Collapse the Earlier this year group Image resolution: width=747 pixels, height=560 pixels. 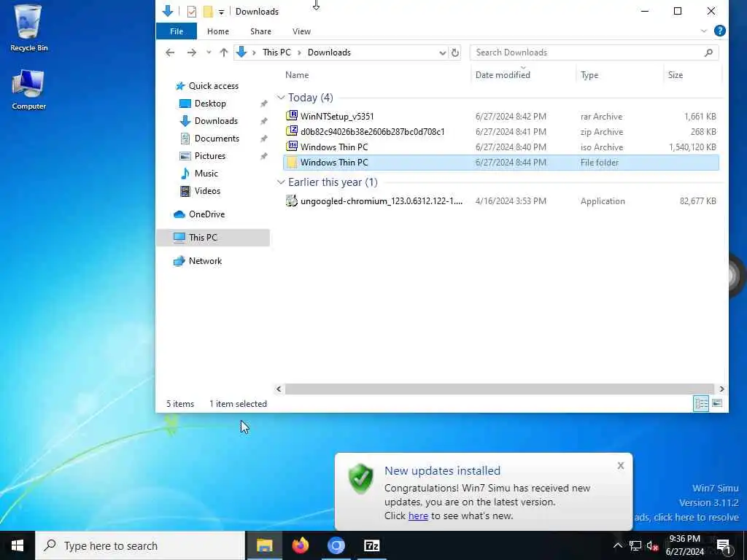[281, 182]
